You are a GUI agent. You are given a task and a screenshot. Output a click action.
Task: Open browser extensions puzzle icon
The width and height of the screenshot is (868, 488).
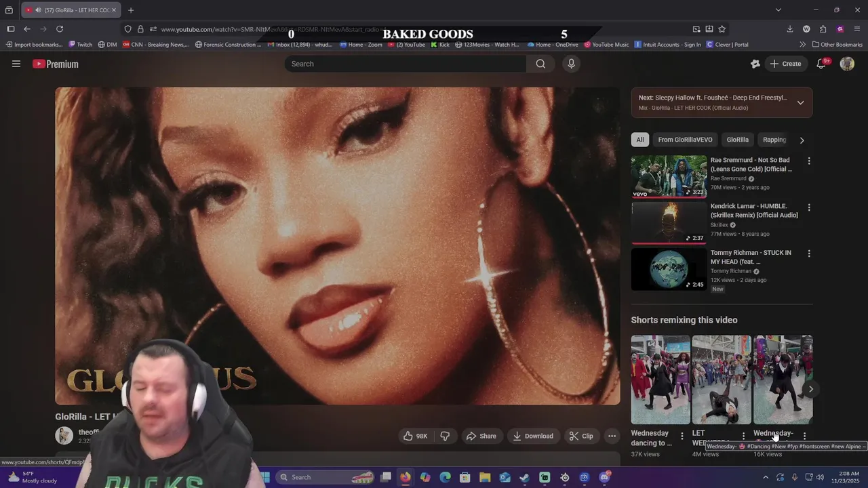pyautogui.click(x=823, y=29)
